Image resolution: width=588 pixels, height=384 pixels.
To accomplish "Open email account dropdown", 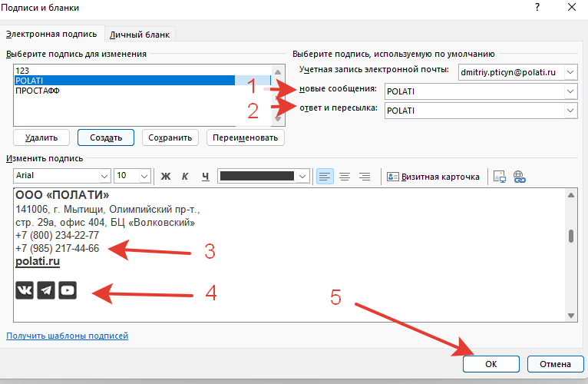I will coord(570,72).
